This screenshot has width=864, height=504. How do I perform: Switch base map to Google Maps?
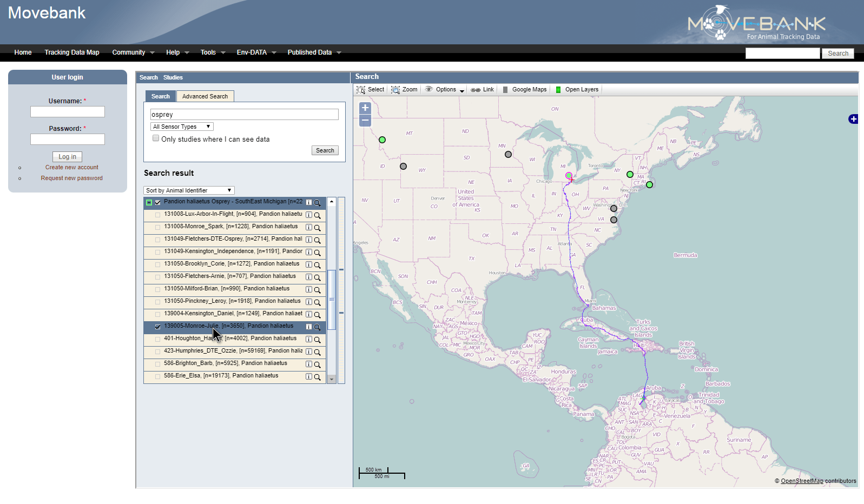[524, 90]
